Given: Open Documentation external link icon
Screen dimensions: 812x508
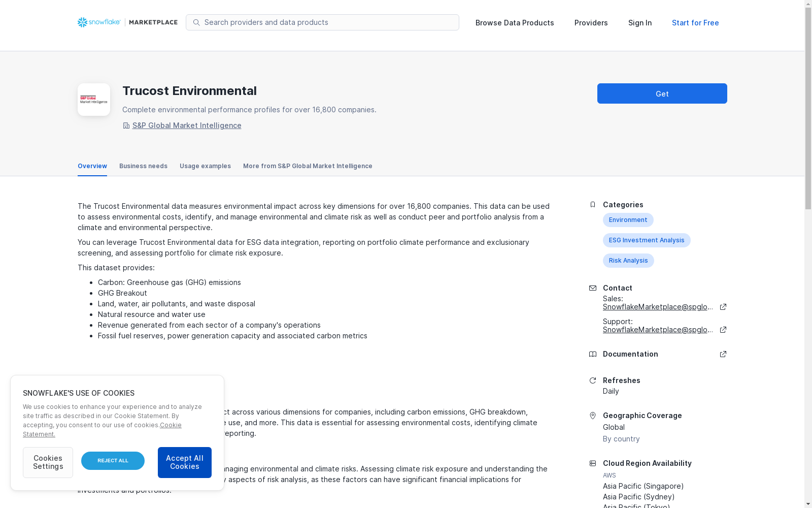Looking at the screenshot, I should point(723,354).
